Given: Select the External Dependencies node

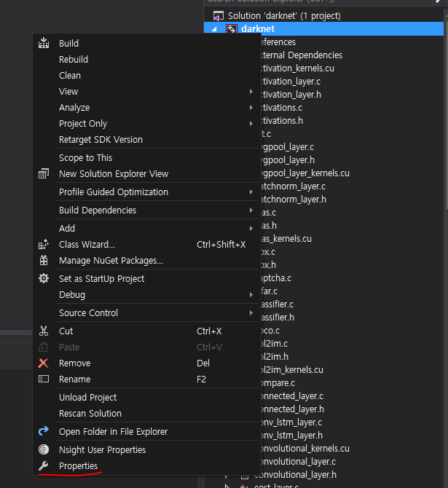Looking at the screenshot, I should pyautogui.click(x=302, y=55).
